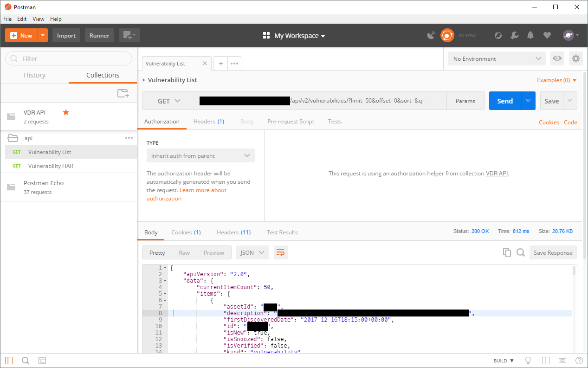Image resolution: width=588 pixels, height=368 pixels.
Task: Open the Pre-request Script tab
Action: 291,122
